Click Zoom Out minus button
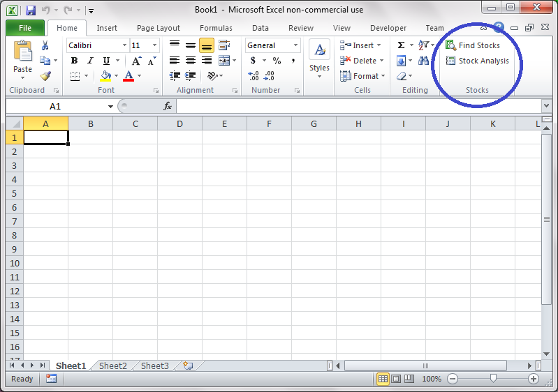Viewport: 558px width, 392px height. pyautogui.click(x=453, y=379)
